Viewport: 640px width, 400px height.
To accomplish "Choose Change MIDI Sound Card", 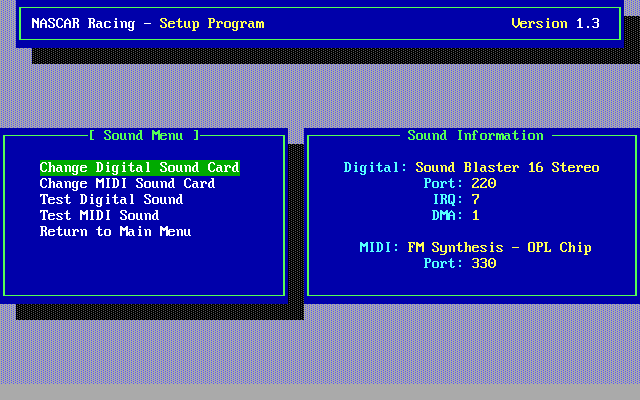I will click(127, 184).
